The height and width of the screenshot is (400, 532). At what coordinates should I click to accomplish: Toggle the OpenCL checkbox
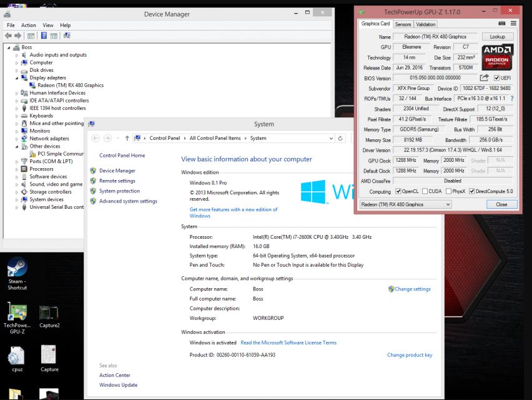pos(398,191)
